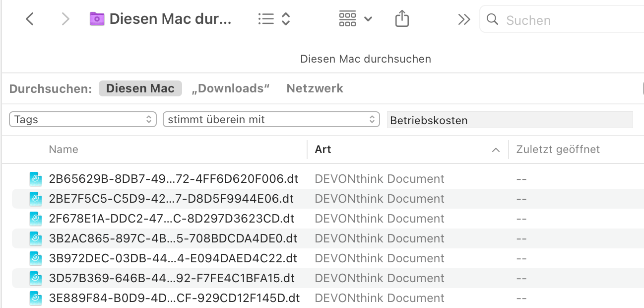This screenshot has height=308, width=644.
Task: Select the Diesen Mac search scope
Action: click(x=140, y=88)
